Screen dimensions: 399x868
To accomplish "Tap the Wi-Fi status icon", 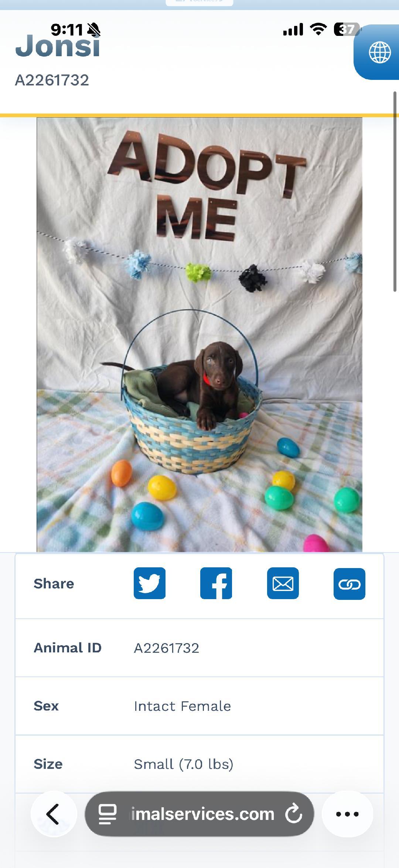I will 318,29.
